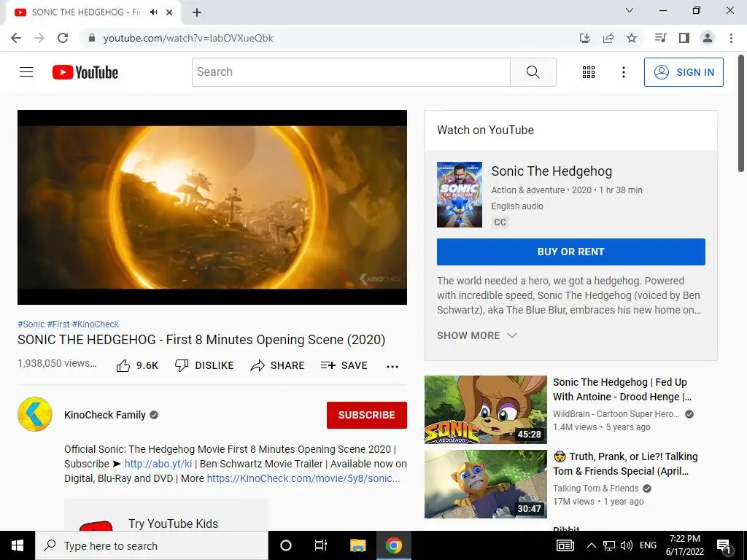Viewport: 747px width, 560px height.
Task: Click the DISLIKE thumbs down
Action: pyautogui.click(x=204, y=365)
